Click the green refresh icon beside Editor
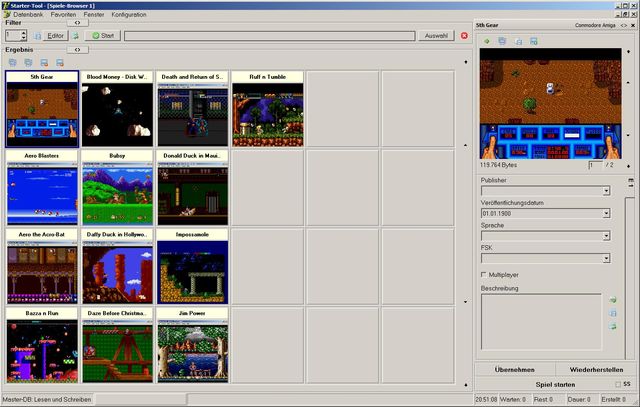The image size is (640, 407). coord(76,36)
